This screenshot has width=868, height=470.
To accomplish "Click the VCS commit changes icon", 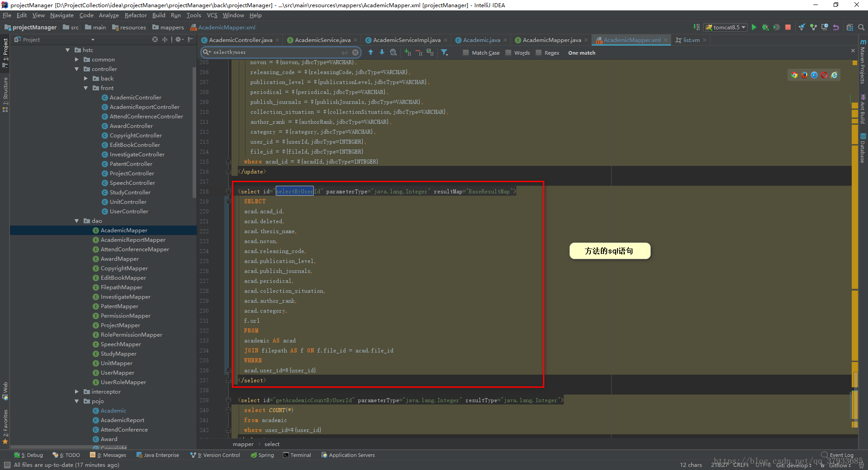I will (x=813, y=27).
